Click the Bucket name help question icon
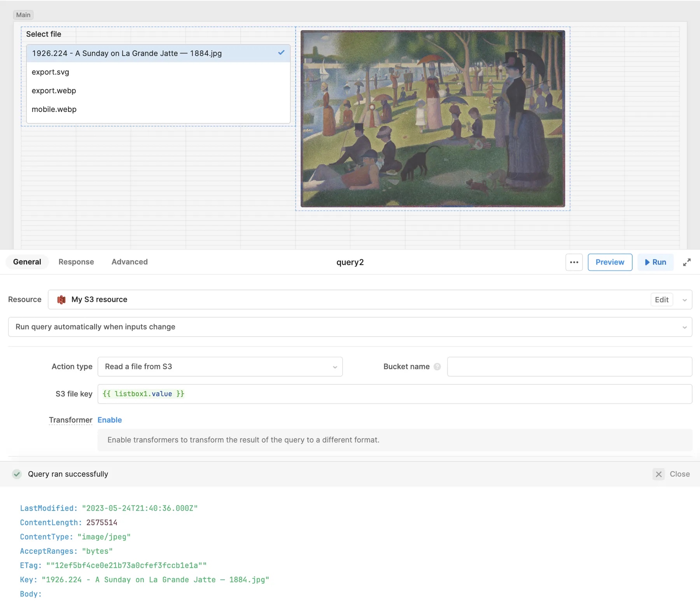 (437, 367)
